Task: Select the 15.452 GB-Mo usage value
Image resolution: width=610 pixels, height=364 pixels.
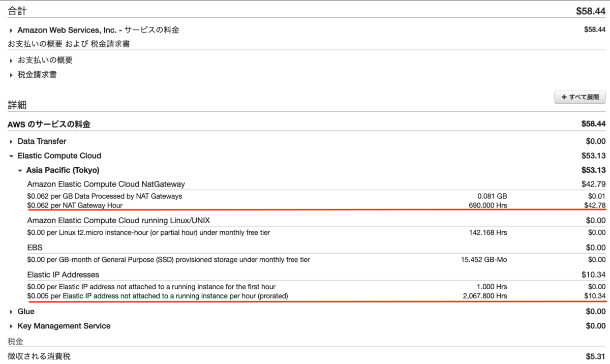Action: tap(483, 260)
